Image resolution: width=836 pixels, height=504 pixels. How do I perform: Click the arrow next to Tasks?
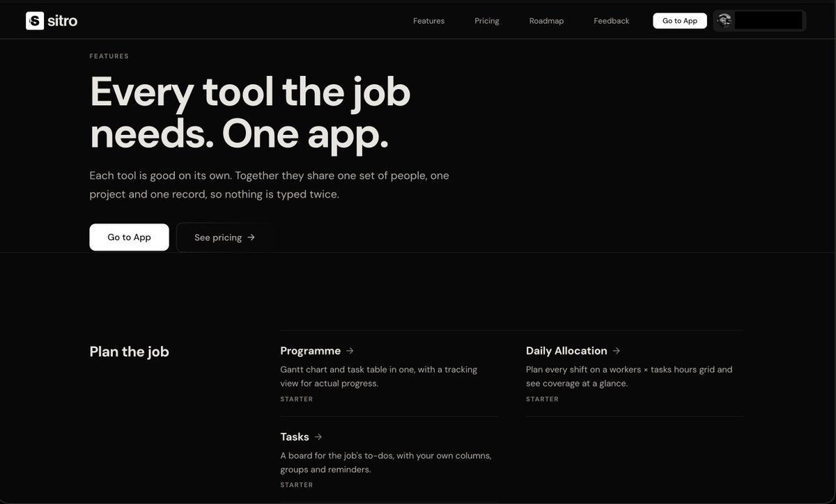[x=318, y=437]
